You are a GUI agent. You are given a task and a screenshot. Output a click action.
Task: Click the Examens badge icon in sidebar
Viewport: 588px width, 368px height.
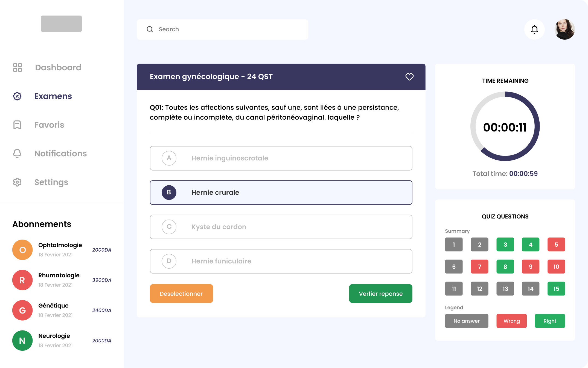pyautogui.click(x=17, y=96)
